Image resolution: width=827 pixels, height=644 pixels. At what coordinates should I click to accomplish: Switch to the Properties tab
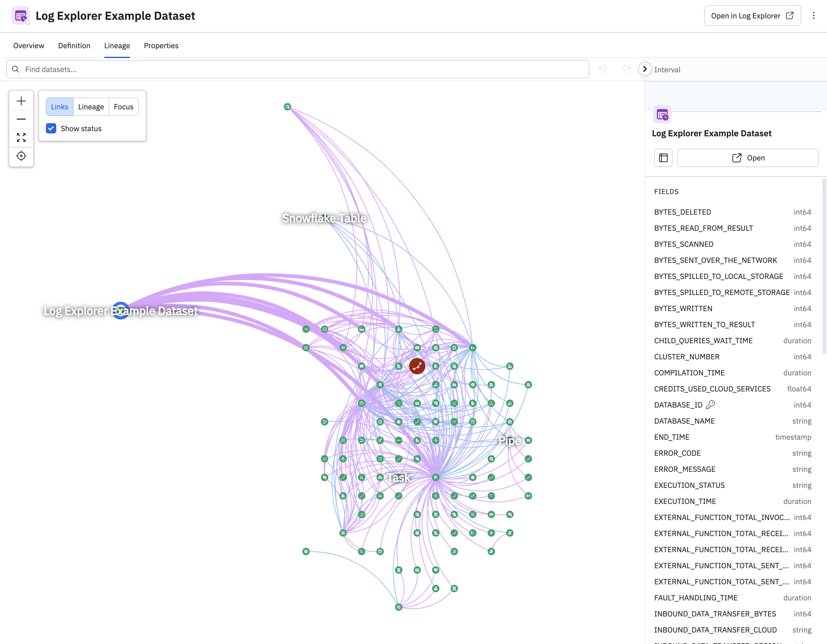[161, 45]
